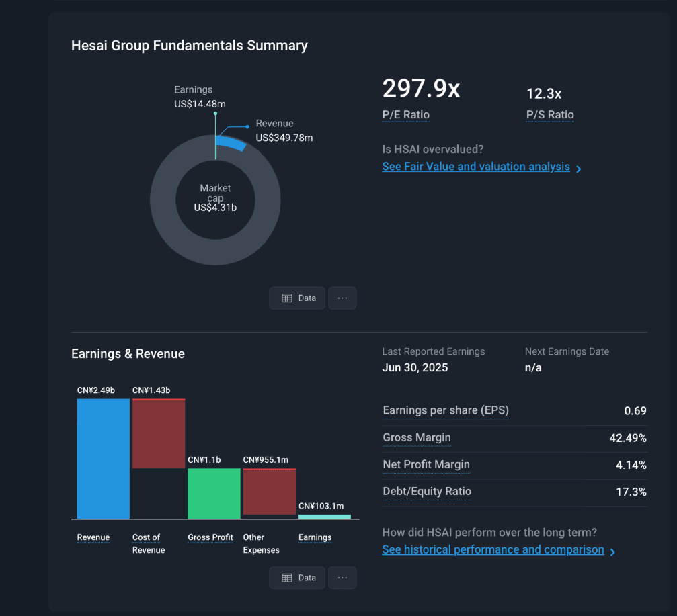Click the Debt/Equity Ratio label
Image resolution: width=677 pixels, height=616 pixels.
[x=427, y=491]
